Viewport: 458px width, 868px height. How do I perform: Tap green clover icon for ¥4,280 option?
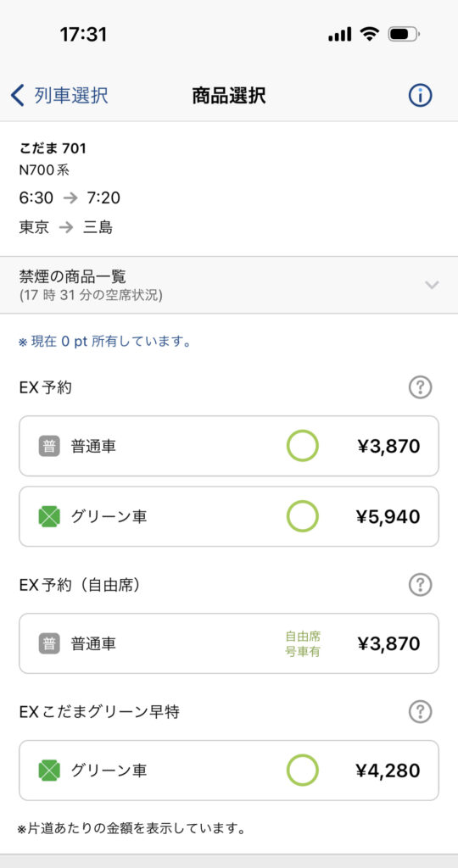point(49,771)
